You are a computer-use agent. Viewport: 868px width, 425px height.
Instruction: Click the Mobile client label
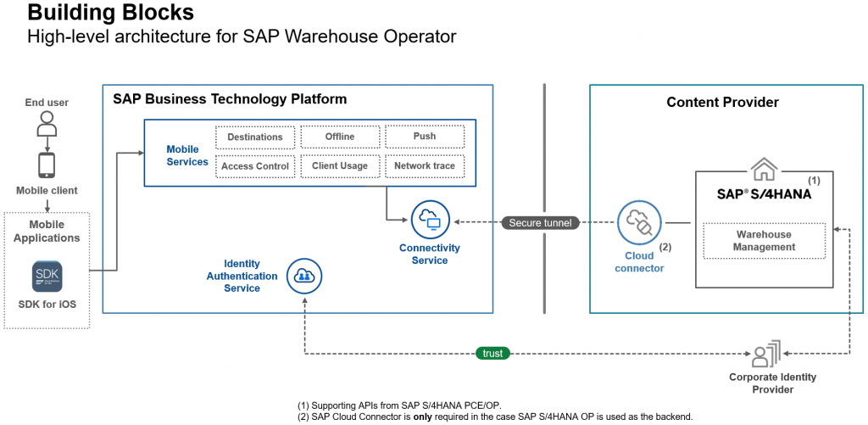pyautogui.click(x=47, y=191)
